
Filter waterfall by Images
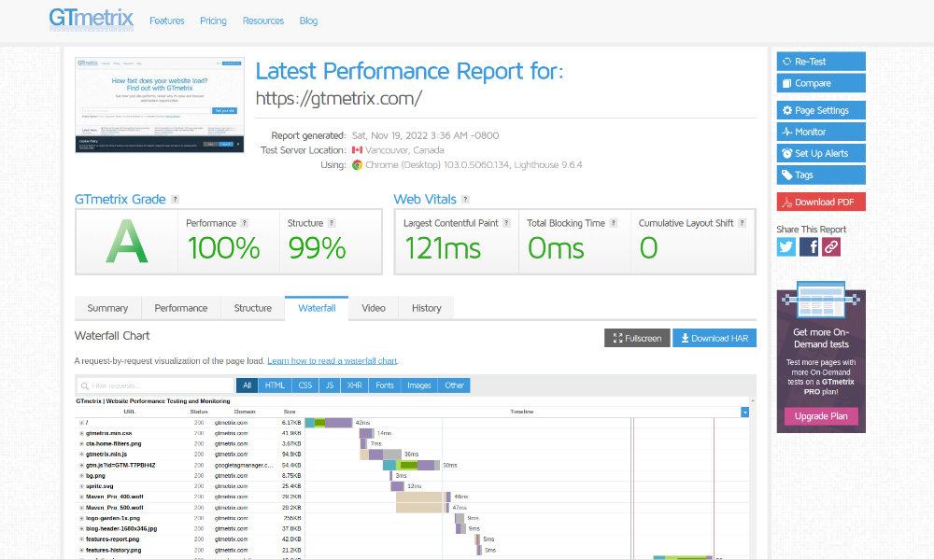(x=419, y=385)
